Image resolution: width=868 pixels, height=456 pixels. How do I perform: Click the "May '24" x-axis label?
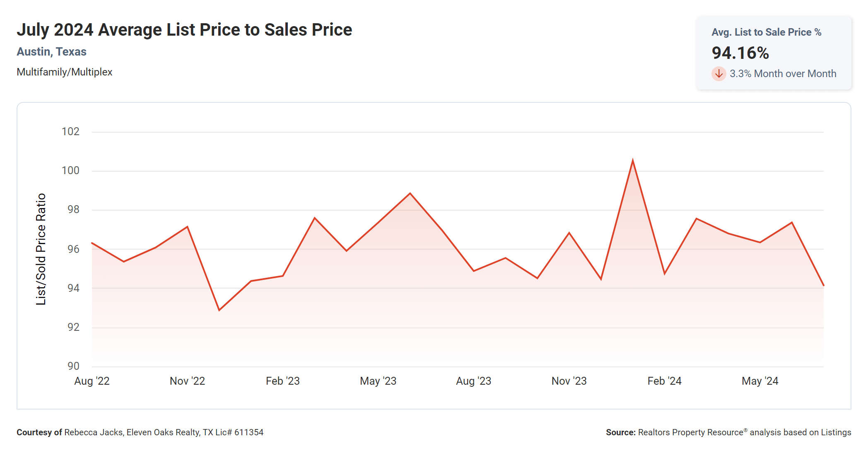click(x=760, y=381)
